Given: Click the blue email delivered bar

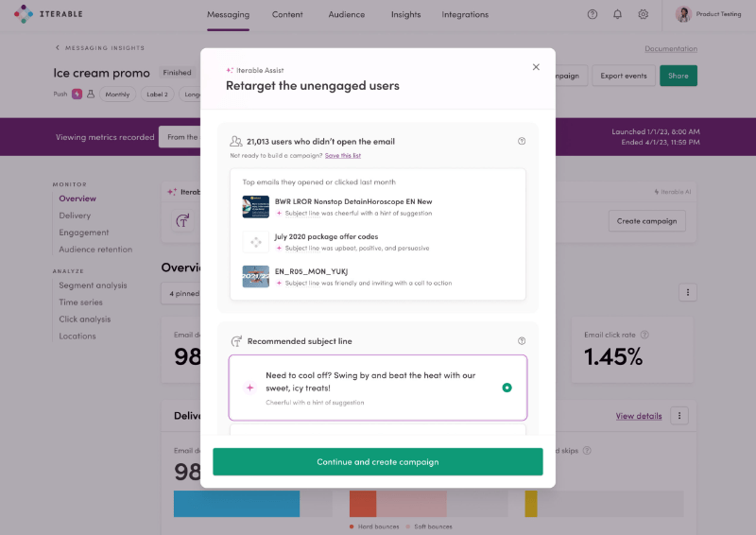Looking at the screenshot, I should click(236, 504).
